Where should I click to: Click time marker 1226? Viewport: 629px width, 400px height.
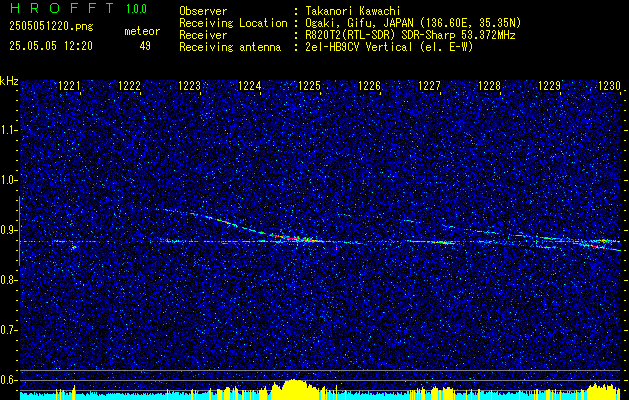(x=369, y=86)
